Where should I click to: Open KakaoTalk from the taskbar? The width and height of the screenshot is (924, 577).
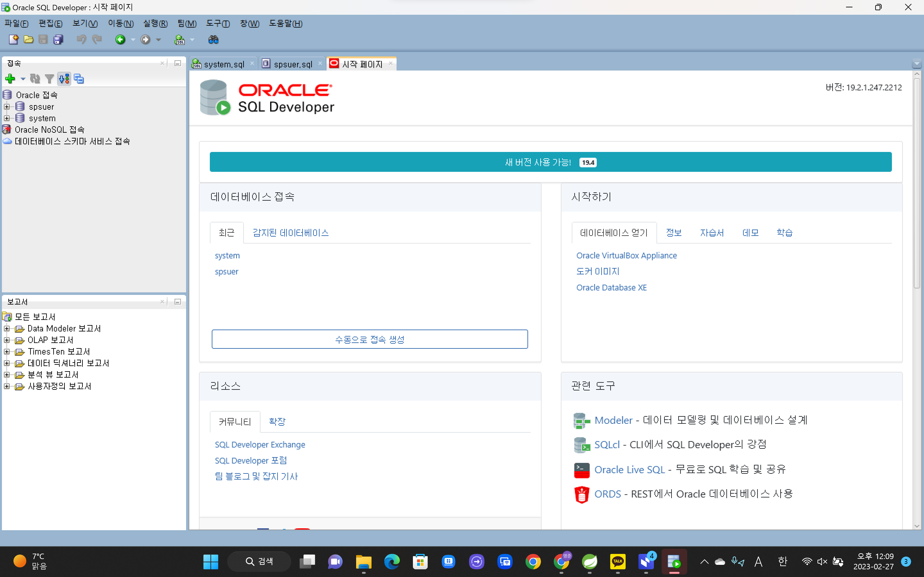[617, 561]
